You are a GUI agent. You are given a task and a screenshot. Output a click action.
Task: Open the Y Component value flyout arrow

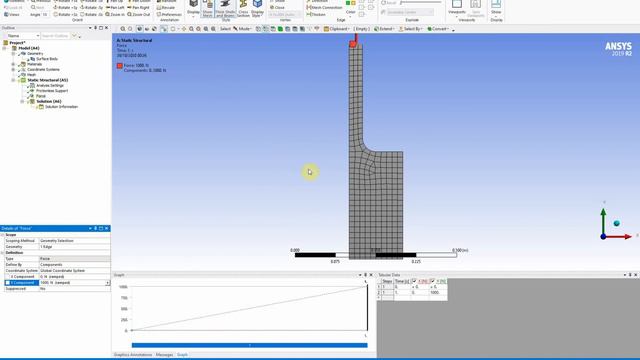click(108, 282)
